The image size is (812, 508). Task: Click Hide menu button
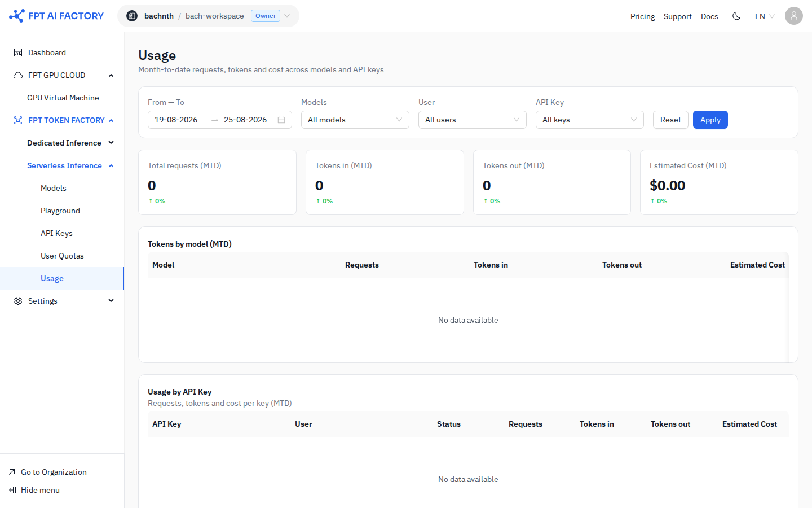point(40,490)
